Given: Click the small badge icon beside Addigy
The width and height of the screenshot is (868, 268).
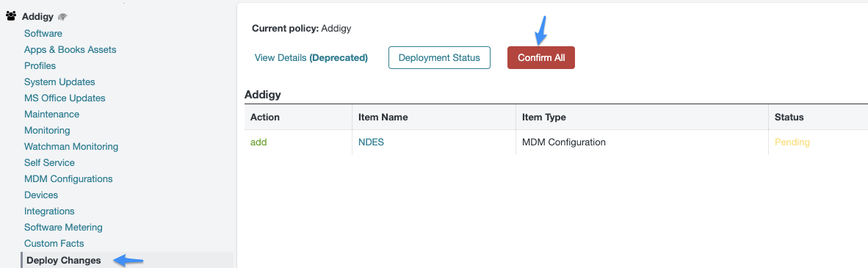Looking at the screenshot, I should coord(62,17).
